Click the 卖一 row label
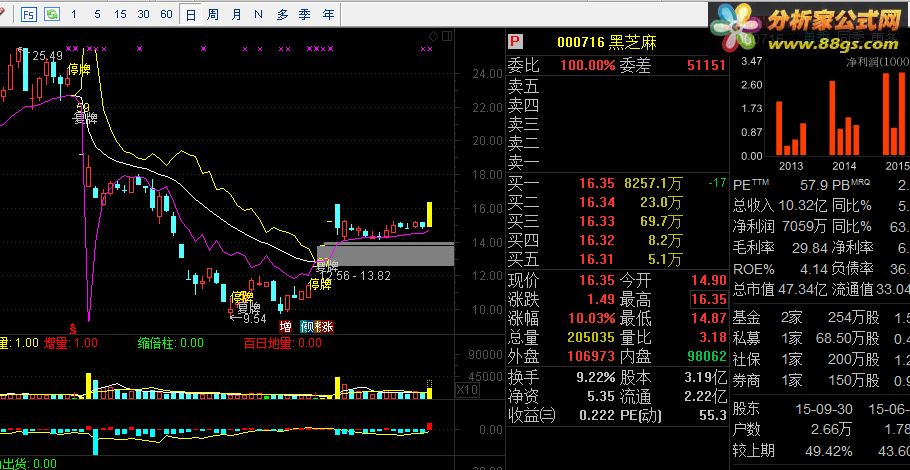This screenshot has width=910, height=470. click(x=523, y=162)
